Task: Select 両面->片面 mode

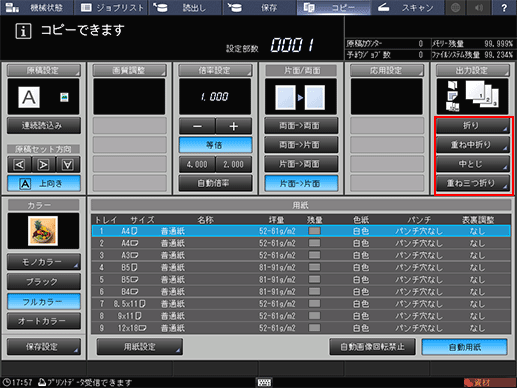Action: 301,145
